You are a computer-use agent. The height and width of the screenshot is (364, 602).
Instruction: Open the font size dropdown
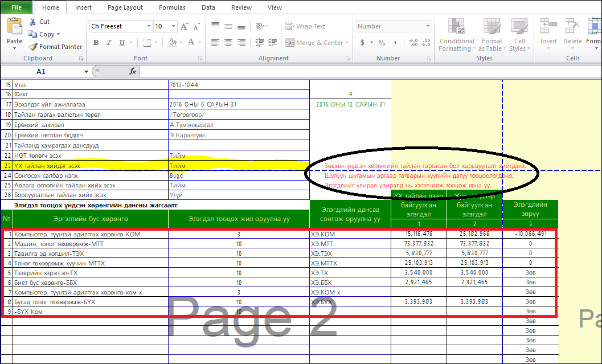click(x=173, y=26)
